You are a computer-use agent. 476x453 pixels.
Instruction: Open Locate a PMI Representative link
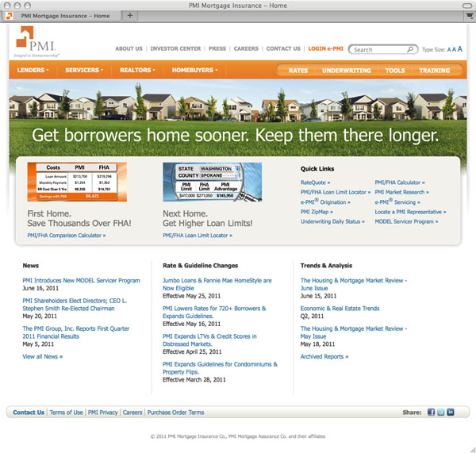(x=410, y=212)
